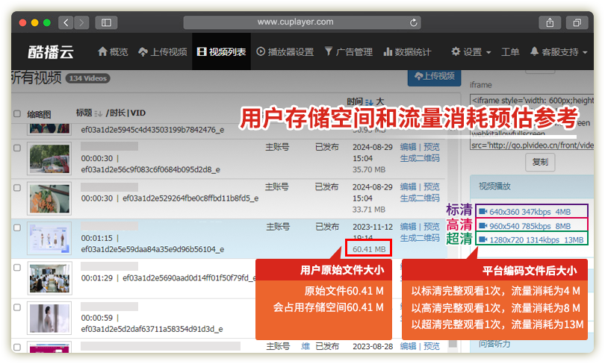Click the blue 上传视频 button
605x364 pixels.
(433, 76)
